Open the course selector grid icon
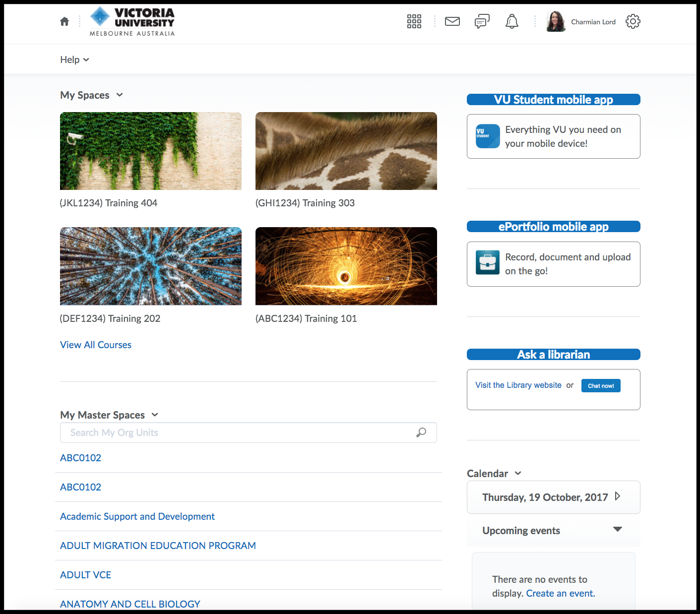The height and width of the screenshot is (614, 700). [x=414, y=21]
